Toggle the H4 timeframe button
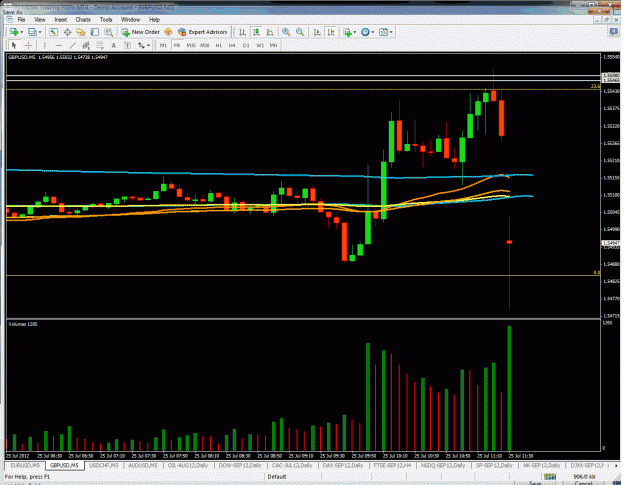625x485 pixels. [232, 45]
